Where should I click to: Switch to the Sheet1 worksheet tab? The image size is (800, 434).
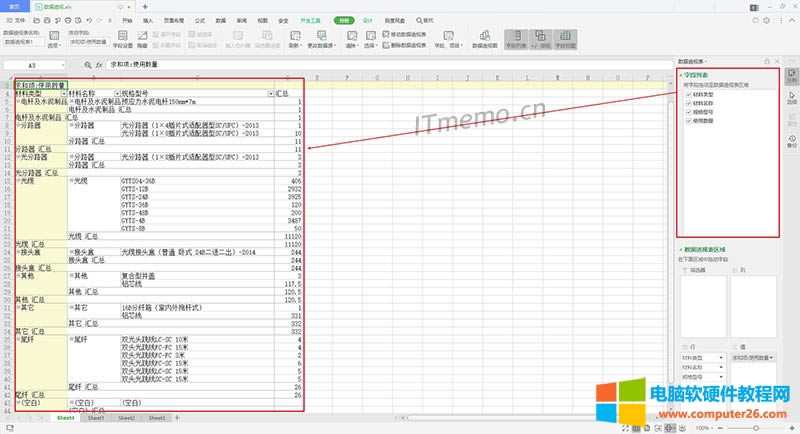coord(96,417)
